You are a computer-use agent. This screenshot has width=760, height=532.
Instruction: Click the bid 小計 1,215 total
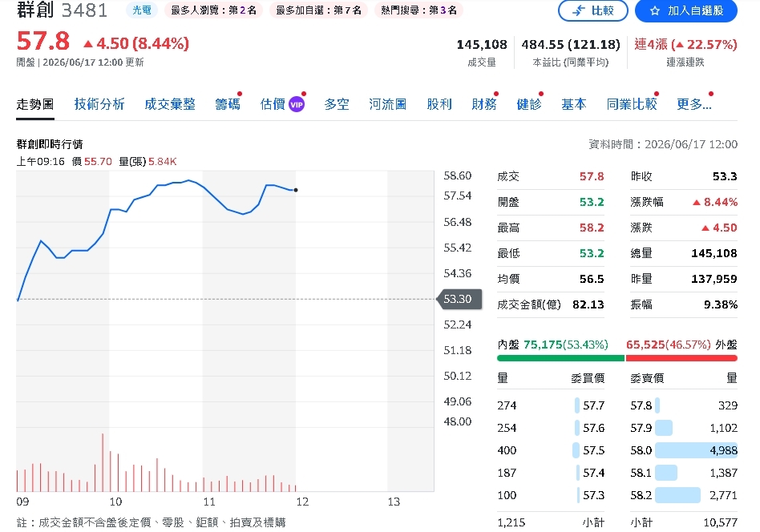click(511, 522)
